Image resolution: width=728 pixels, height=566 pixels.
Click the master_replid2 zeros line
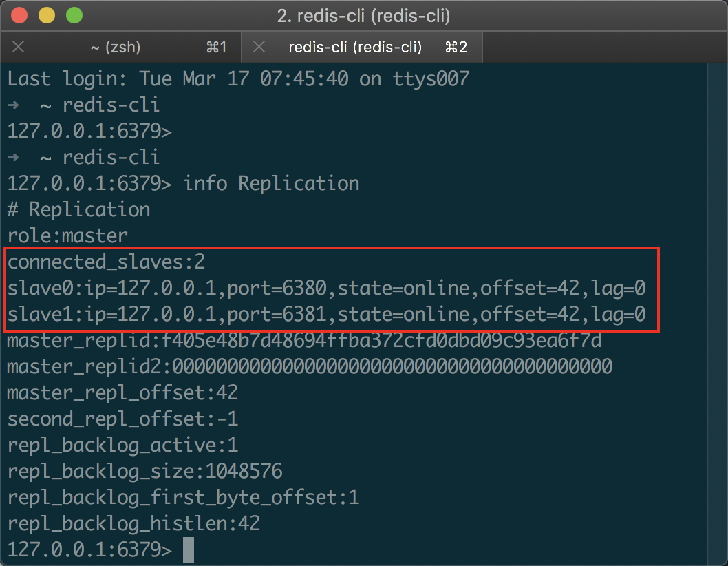click(x=310, y=366)
